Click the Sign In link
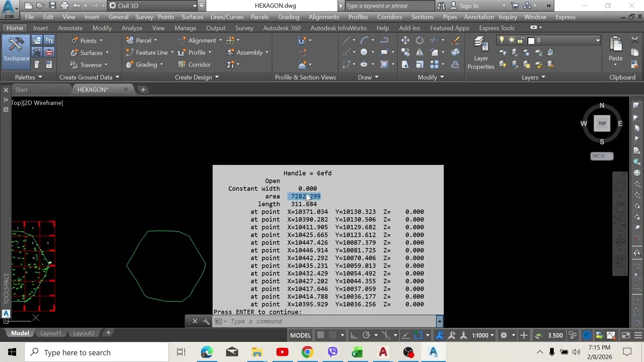644x362 pixels. (469, 6)
